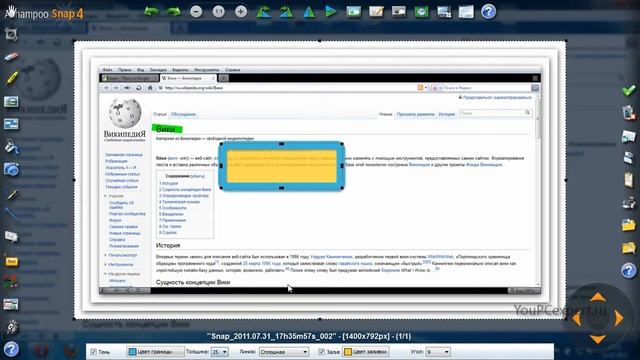Rotate the image right
This screenshot has width=640, height=360.
tap(286, 11)
